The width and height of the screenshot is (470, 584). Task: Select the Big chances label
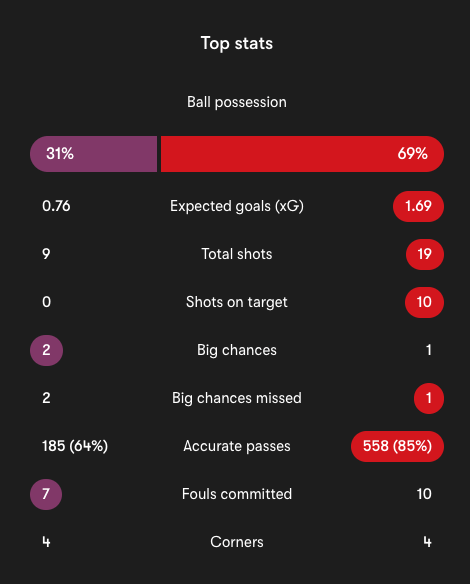click(x=237, y=350)
